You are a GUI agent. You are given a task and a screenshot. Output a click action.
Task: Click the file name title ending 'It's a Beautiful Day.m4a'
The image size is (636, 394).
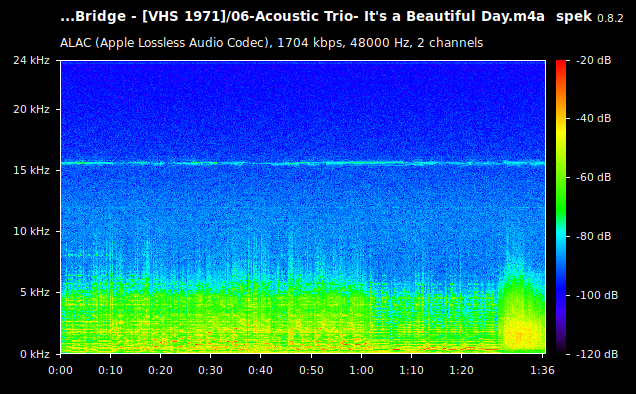[302, 17]
